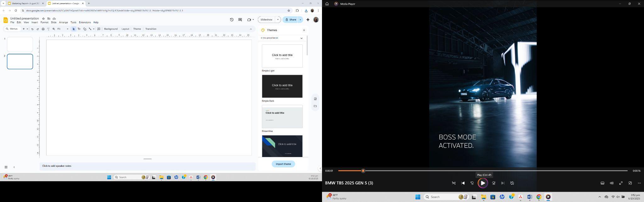This screenshot has height=202, width=644.
Task: Click the Transition button in toolbar
Action: (151, 29)
